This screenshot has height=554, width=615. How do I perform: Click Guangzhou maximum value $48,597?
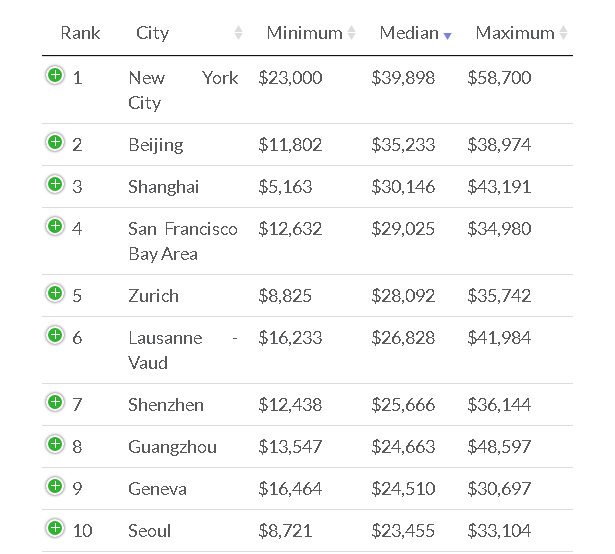click(x=499, y=447)
